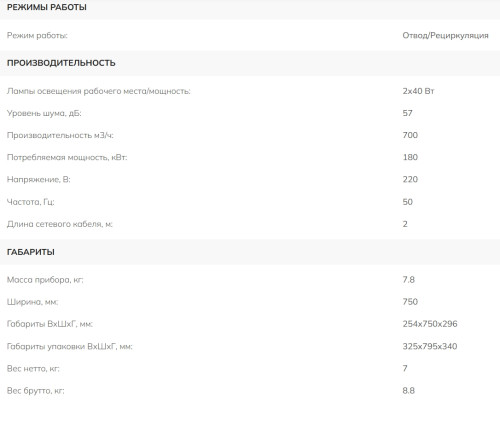Click the Длина сетевого кабеля label
Viewport: 500px width, 421px height.
click(x=60, y=224)
